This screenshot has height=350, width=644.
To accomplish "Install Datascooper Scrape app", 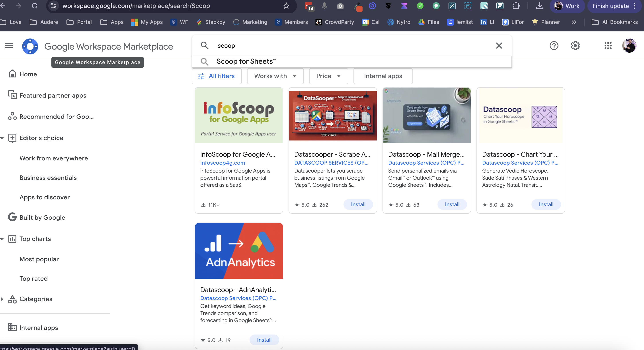I will [358, 204].
